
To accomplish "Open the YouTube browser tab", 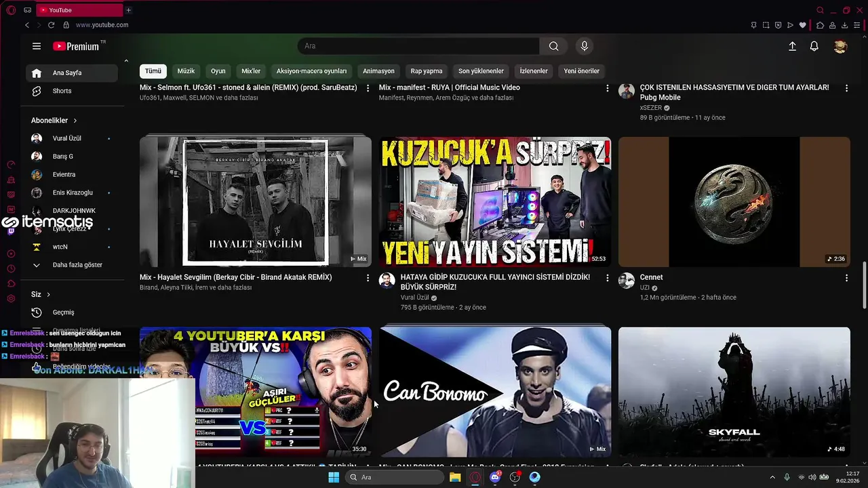I will click(x=78, y=10).
